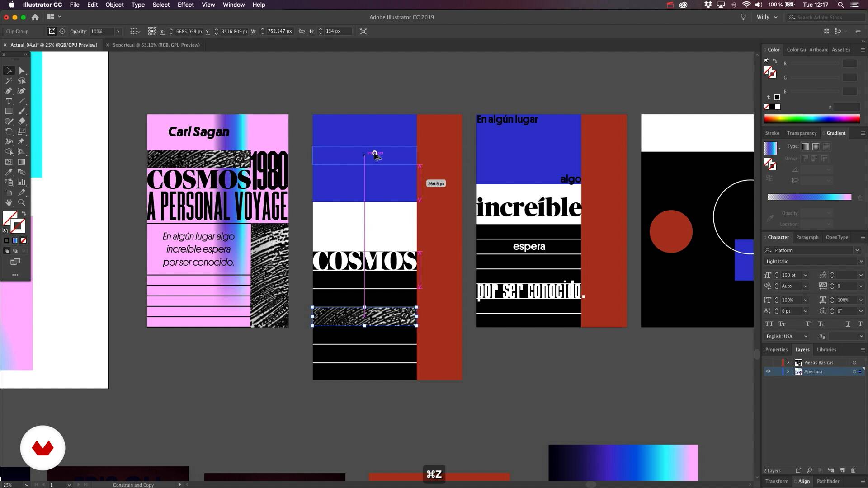Select the Pen tool
This screenshot has height=488, width=868.
coord(9,91)
